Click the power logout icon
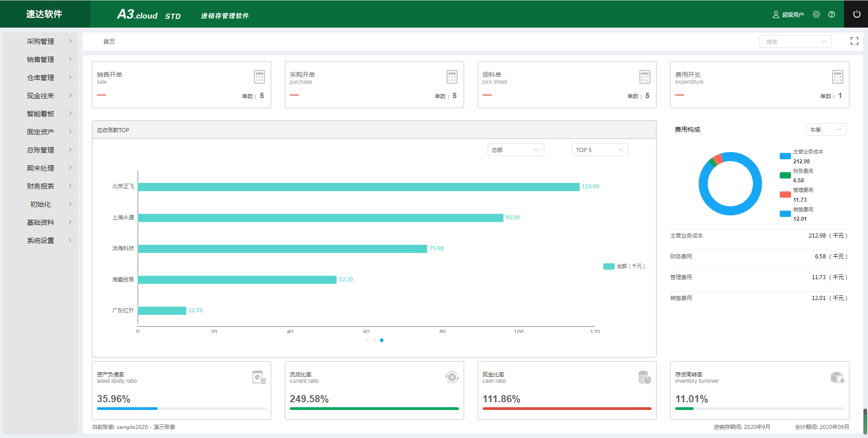868x438 pixels. click(x=856, y=14)
